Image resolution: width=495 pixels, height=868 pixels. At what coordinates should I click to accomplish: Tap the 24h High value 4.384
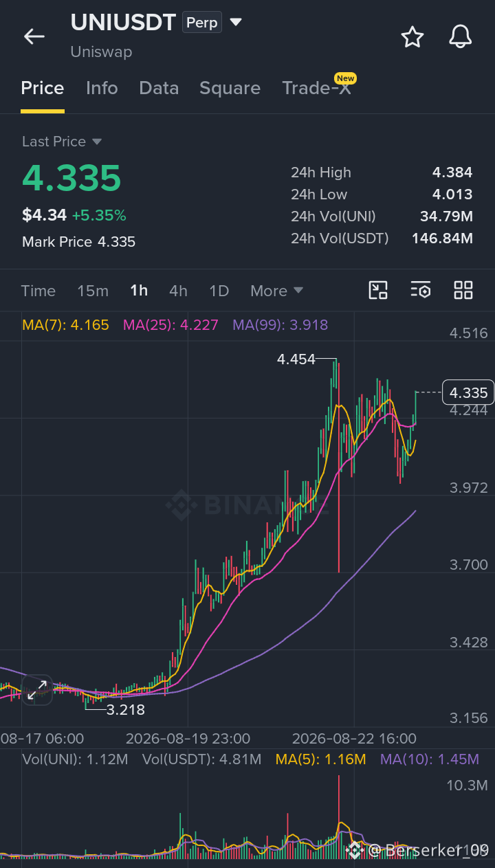pos(452,173)
